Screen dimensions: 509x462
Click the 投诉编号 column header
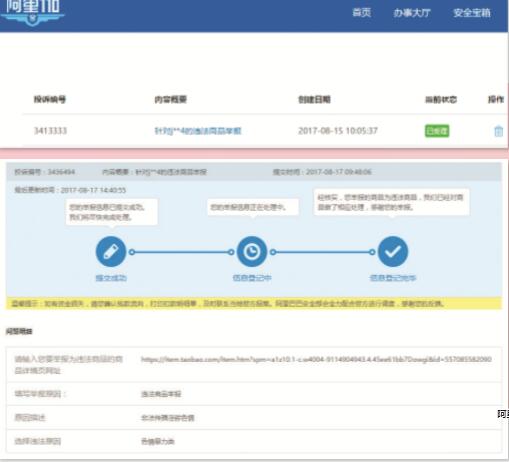point(50,99)
